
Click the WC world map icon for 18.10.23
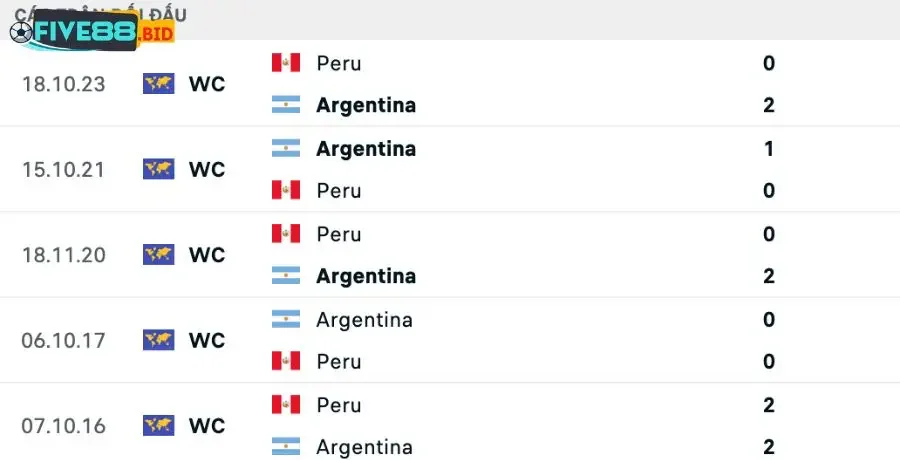(158, 84)
